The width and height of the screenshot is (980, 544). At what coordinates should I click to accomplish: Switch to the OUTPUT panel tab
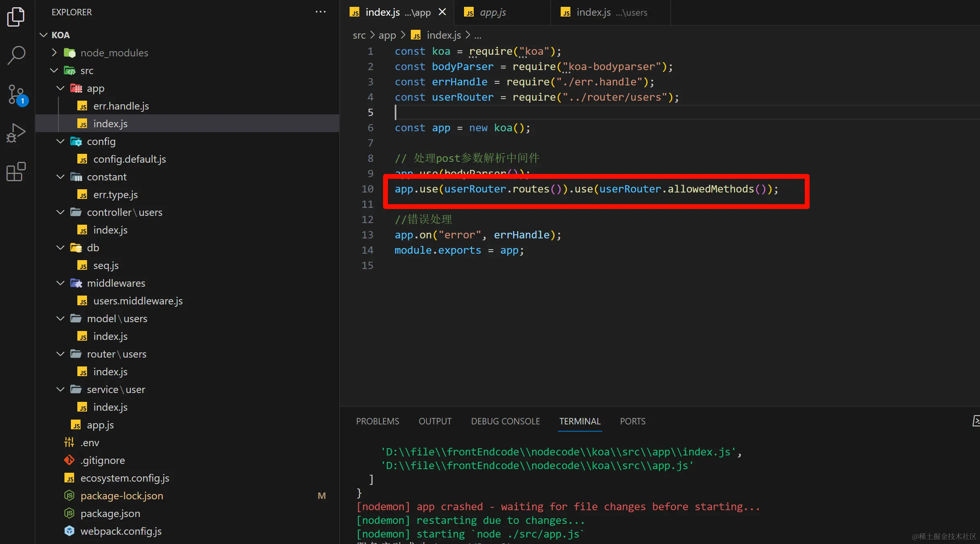[x=435, y=421]
